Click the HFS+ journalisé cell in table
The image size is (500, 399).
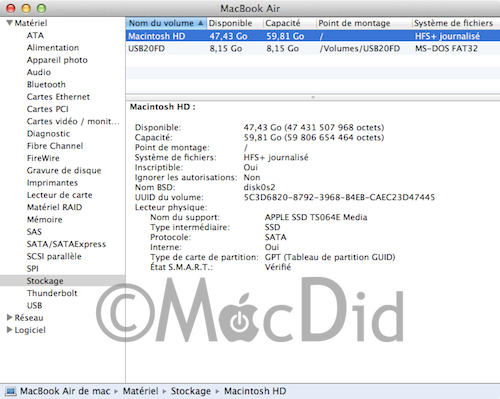[x=447, y=36]
